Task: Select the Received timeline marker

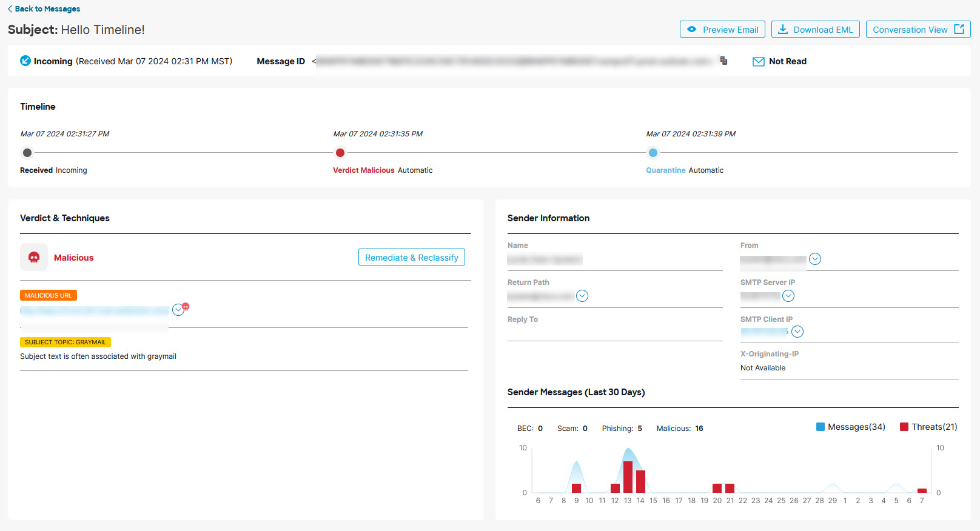Action: 27,153
